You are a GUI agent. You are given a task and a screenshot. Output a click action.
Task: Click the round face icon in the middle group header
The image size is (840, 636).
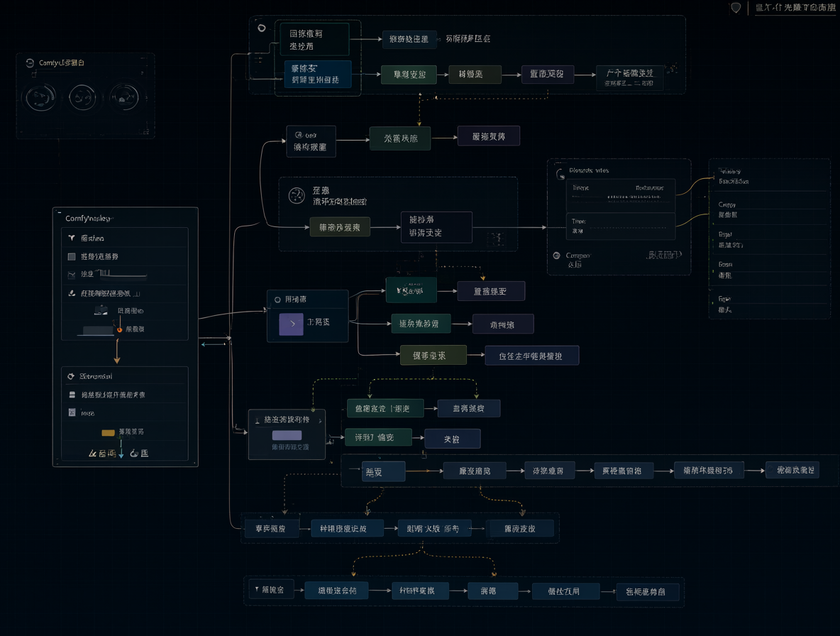[x=297, y=196]
